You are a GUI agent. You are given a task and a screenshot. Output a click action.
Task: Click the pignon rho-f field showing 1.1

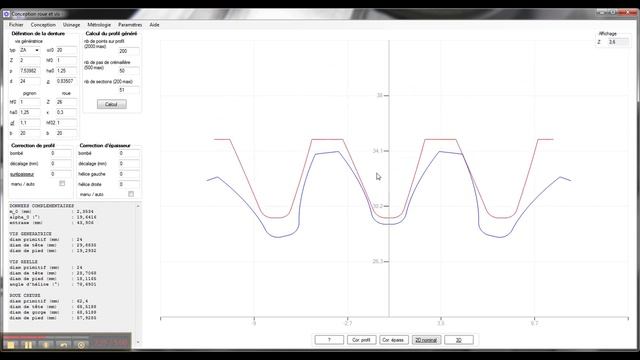pos(30,123)
